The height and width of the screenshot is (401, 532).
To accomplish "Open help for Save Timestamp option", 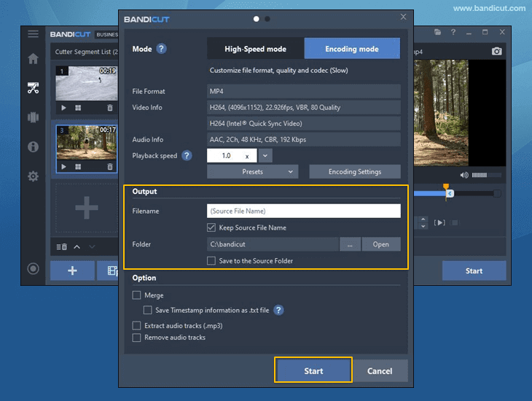I will click(278, 310).
